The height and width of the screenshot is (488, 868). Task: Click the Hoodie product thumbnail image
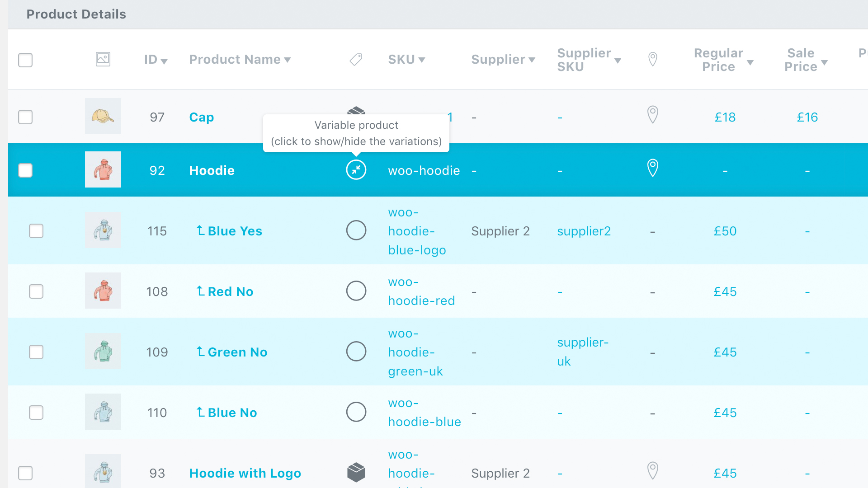coord(103,170)
